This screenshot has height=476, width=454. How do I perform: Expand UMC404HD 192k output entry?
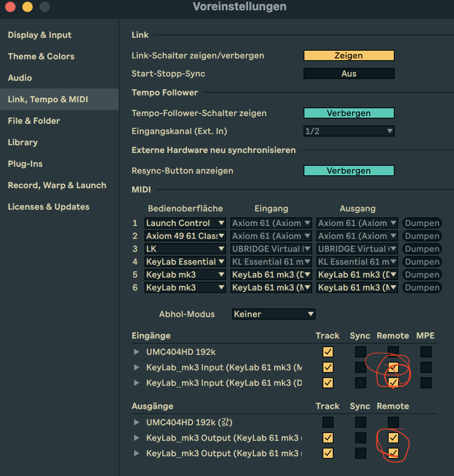pos(136,422)
